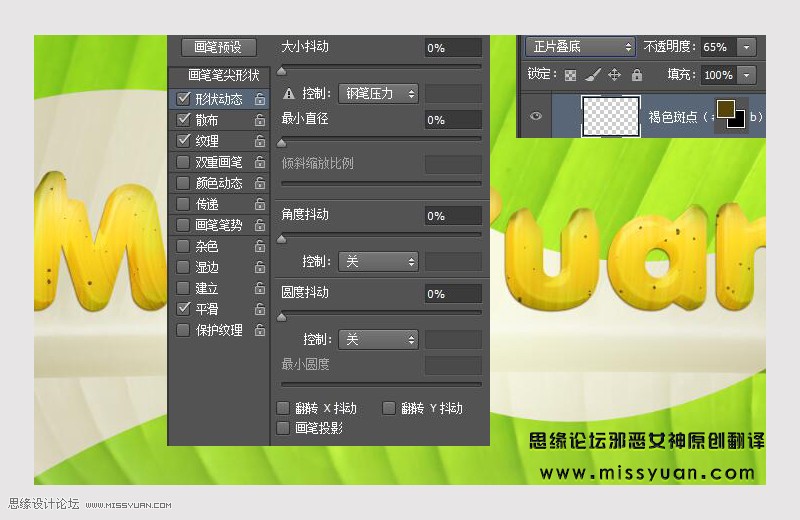Click the pen pressure warning triangle icon
Image resolution: width=800 pixels, height=520 pixels.
[x=289, y=93]
